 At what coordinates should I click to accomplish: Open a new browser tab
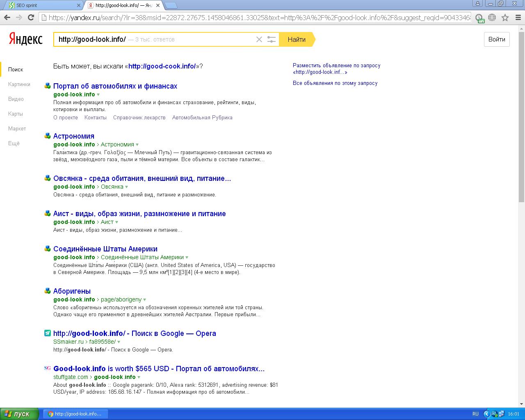click(171, 5)
